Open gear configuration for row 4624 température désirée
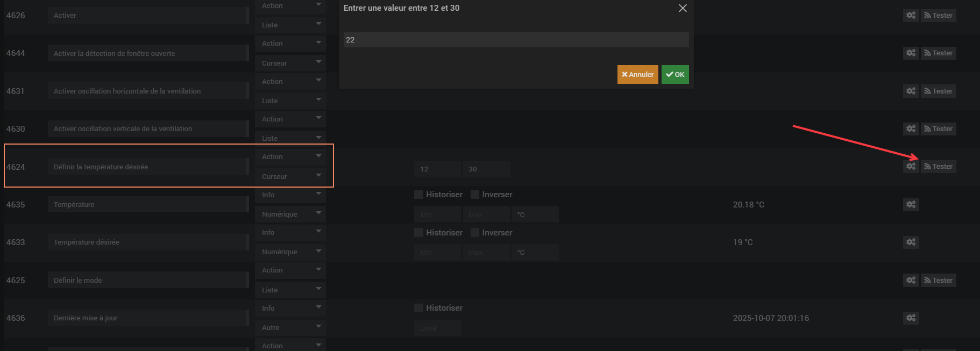980x351 pixels. (x=911, y=167)
